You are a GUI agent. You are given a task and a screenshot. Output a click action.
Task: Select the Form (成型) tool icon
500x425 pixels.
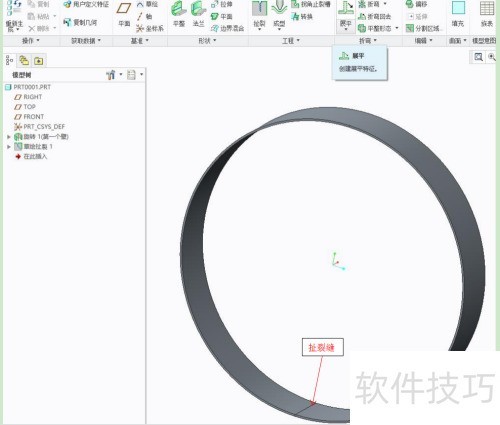pos(279,9)
